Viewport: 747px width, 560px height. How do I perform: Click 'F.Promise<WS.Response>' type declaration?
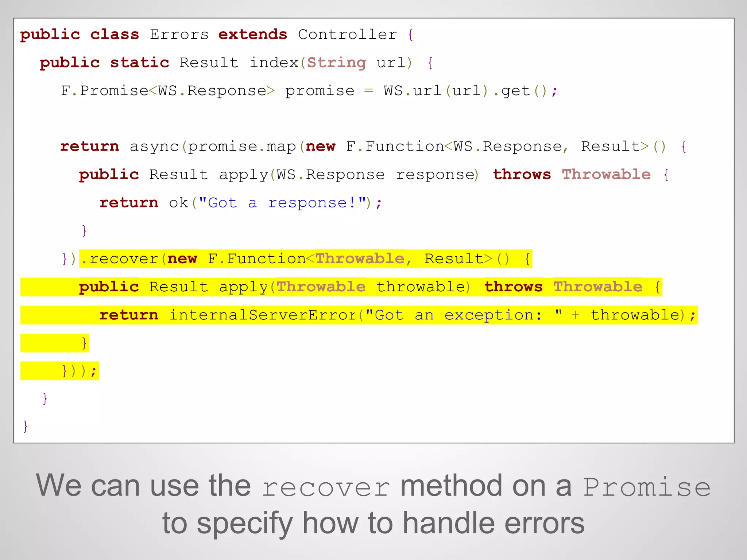pos(168,91)
